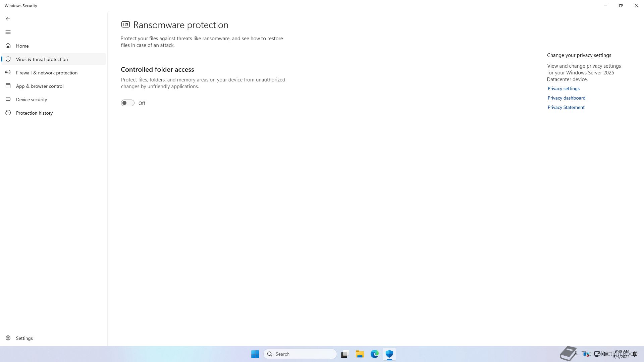
Task: Open the Privacy dashboard link
Action: 566,98
